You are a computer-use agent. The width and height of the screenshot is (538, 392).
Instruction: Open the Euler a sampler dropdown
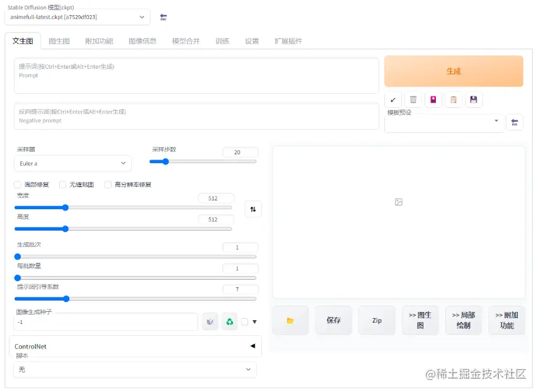point(72,164)
